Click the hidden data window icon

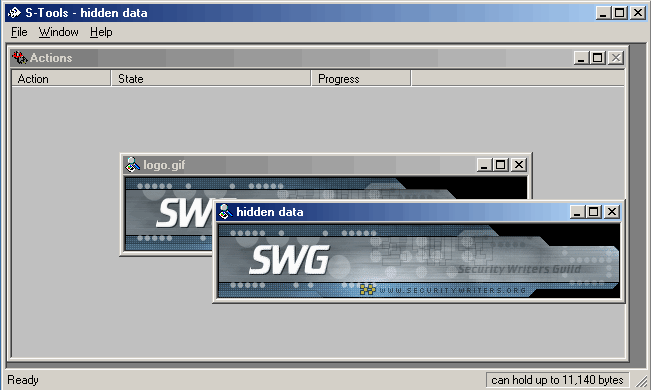pyautogui.click(x=225, y=212)
